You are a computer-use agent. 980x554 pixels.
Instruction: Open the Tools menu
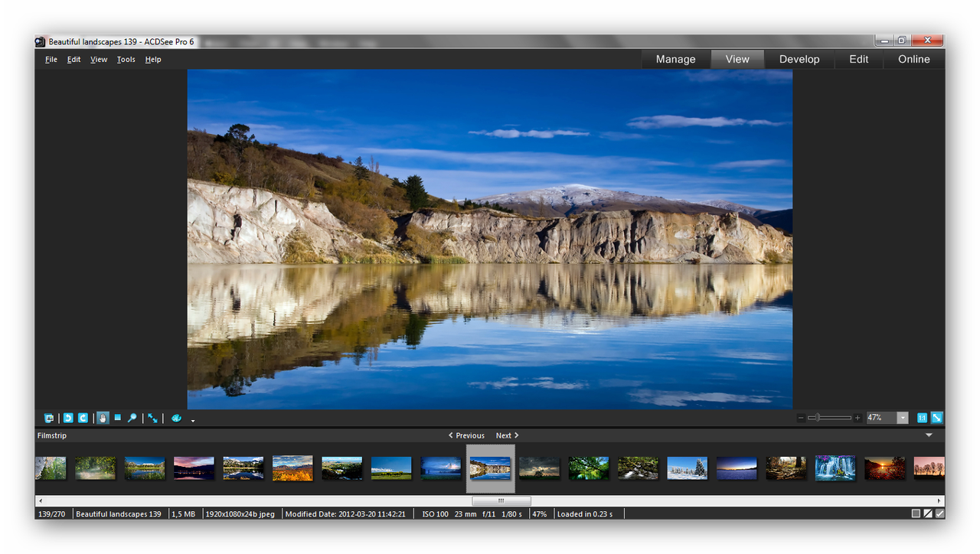(x=126, y=60)
